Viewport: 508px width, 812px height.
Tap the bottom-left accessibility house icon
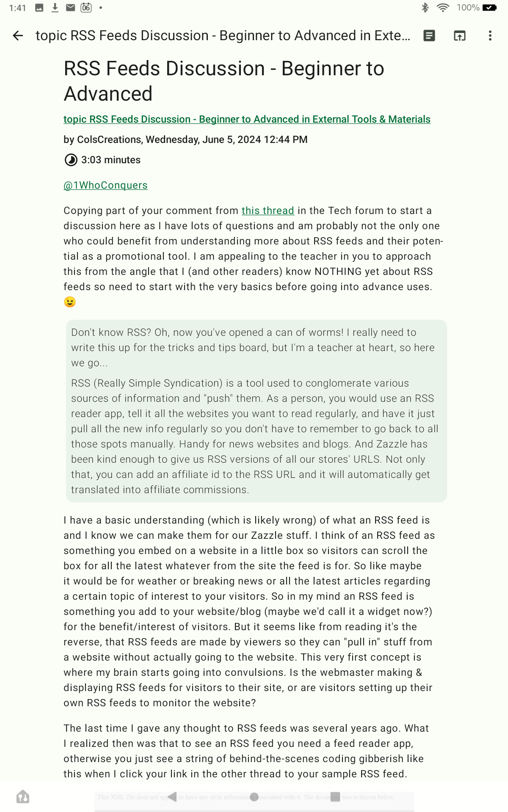coord(23,797)
